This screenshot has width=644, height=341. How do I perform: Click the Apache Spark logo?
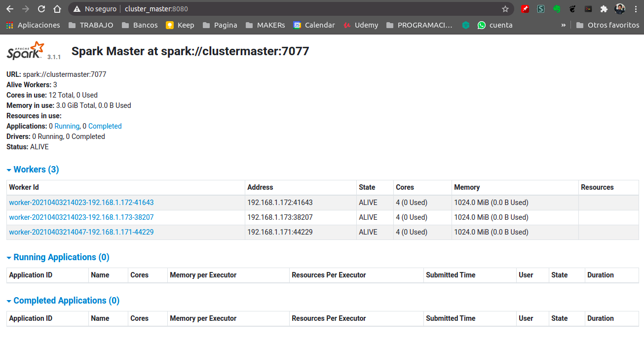(x=25, y=51)
